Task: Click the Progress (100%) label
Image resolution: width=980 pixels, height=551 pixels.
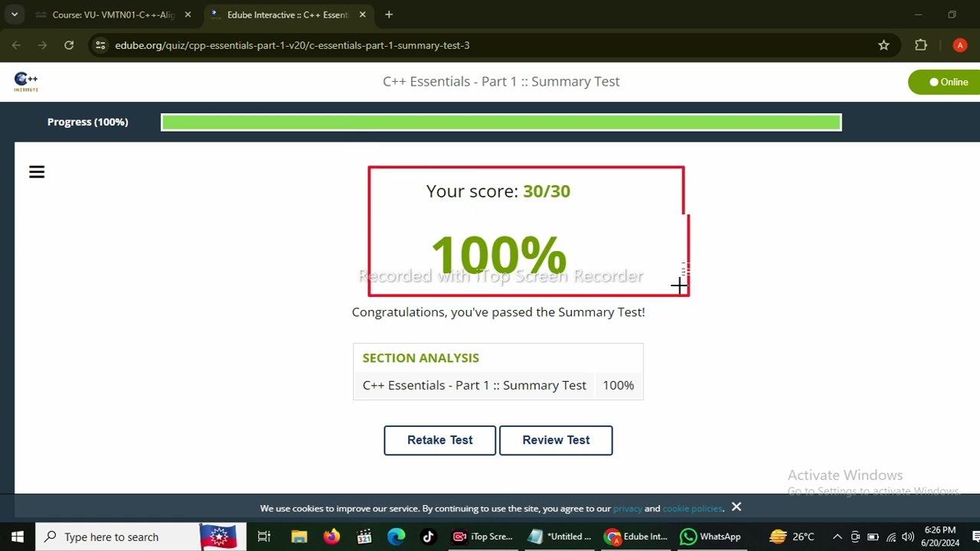Action: pyautogui.click(x=88, y=122)
